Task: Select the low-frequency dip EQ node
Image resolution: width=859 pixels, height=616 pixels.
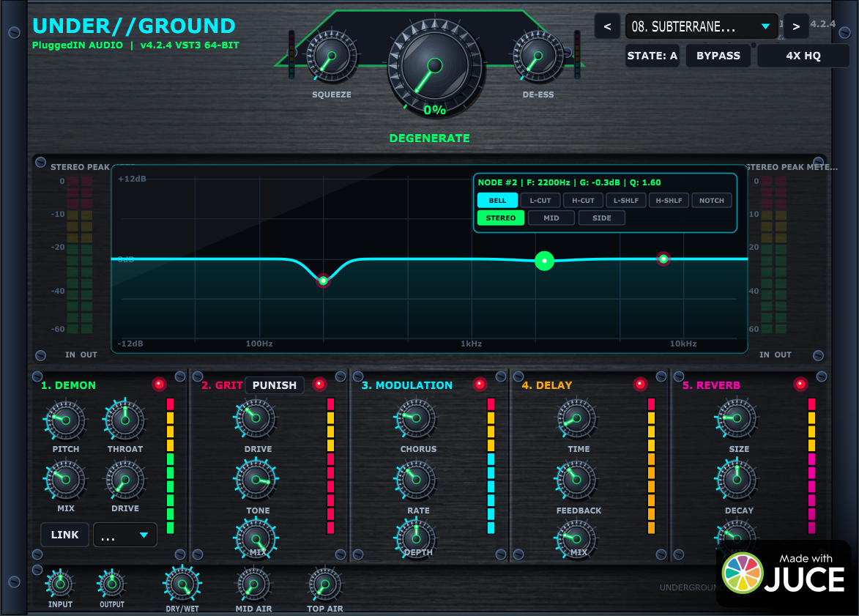Action: [323, 281]
